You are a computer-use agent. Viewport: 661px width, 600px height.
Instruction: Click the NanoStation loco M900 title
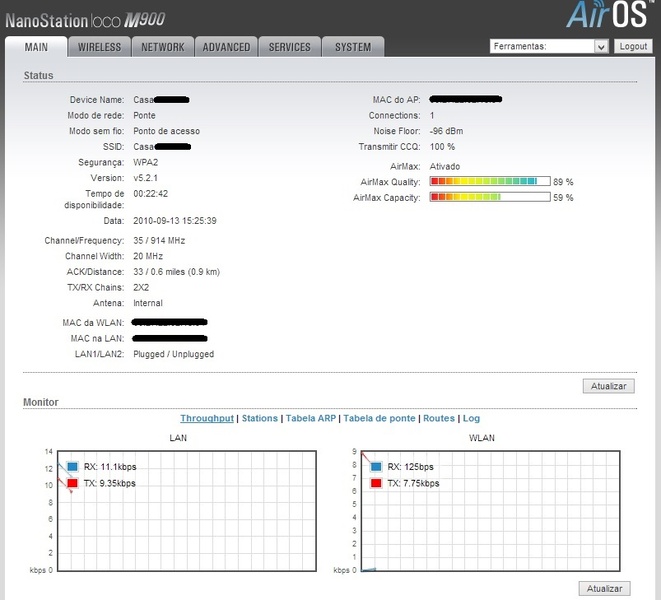pyautogui.click(x=85, y=20)
